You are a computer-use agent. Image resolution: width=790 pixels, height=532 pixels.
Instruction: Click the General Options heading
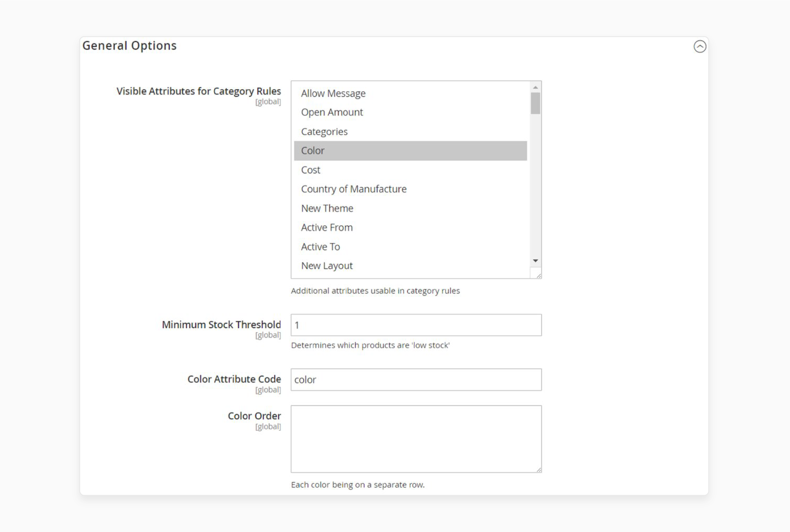[129, 46]
